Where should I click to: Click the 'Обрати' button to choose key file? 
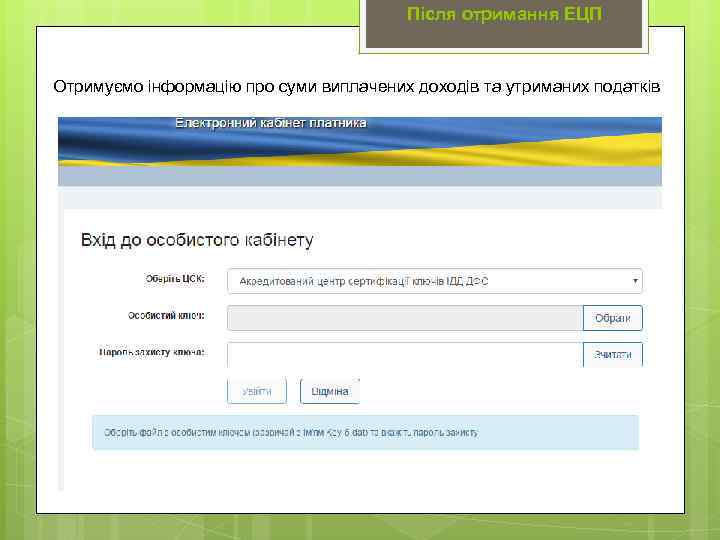[x=613, y=318]
